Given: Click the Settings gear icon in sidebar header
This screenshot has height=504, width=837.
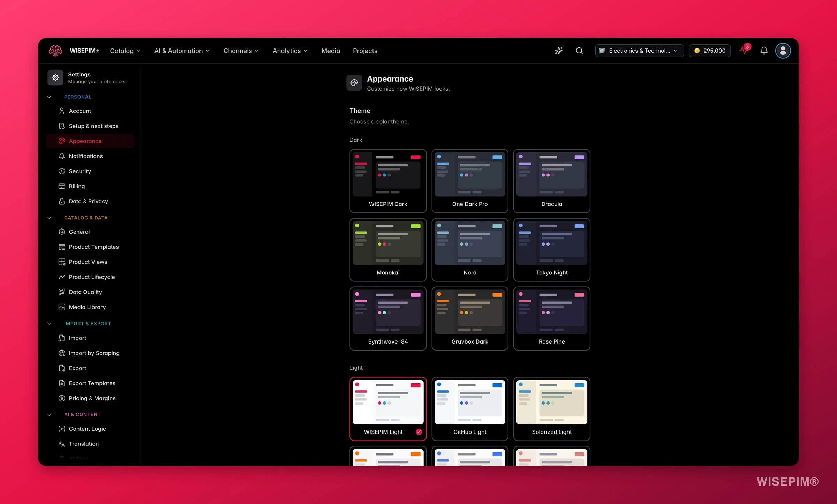Looking at the screenshot, I should (55, 77).
